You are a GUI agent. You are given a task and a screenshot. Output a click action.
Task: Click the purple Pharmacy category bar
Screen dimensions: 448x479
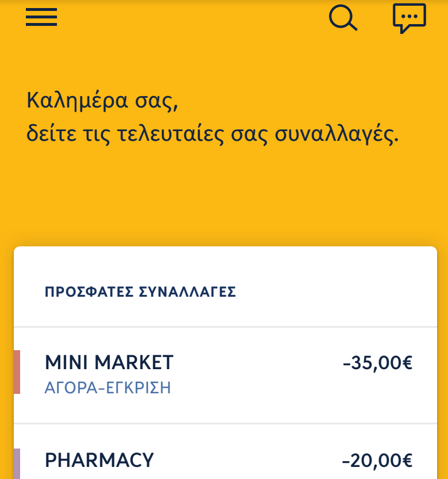click(x=17, y=463)
